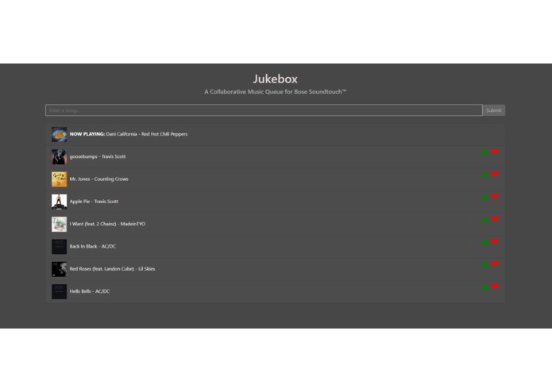Downvote Back In Black by AC/DC
This screenshot has width=552, height=392.
point(494,241)
